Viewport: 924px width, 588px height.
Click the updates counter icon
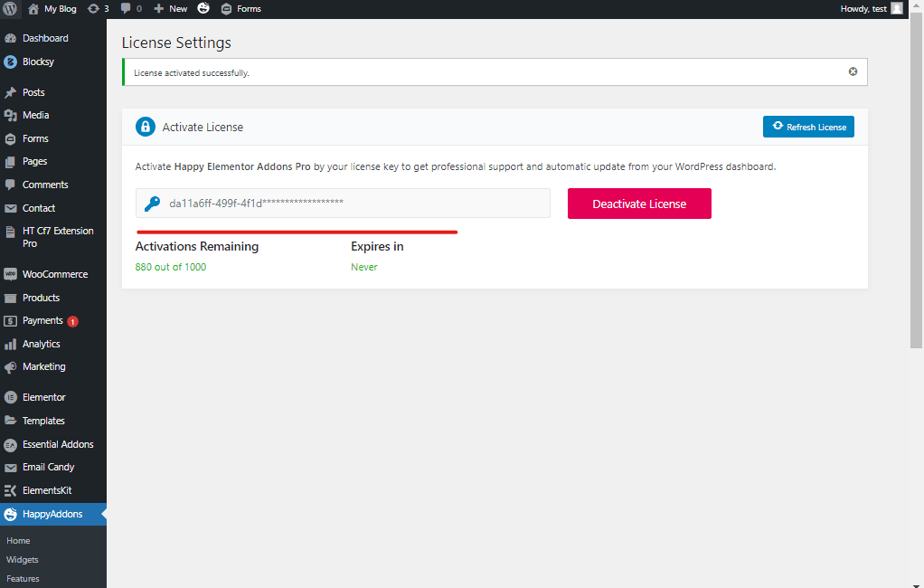[x=93, y=9]
